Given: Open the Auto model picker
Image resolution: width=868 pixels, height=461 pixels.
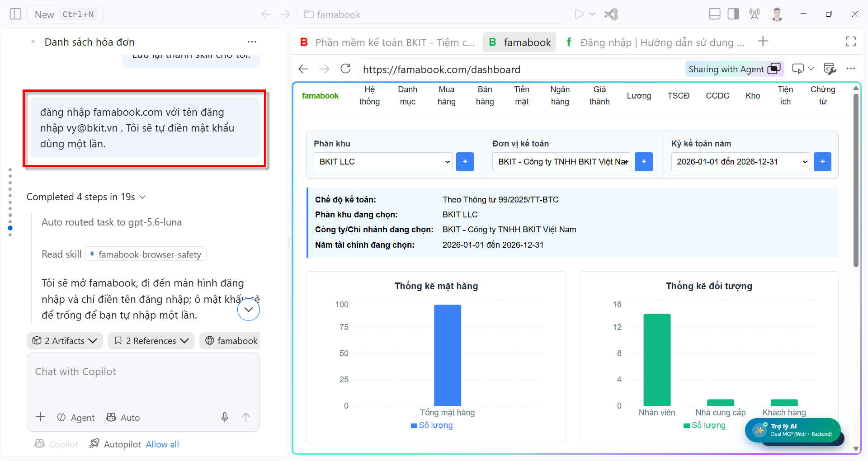Looking at the screenshot, I should (x=123, y=418).
